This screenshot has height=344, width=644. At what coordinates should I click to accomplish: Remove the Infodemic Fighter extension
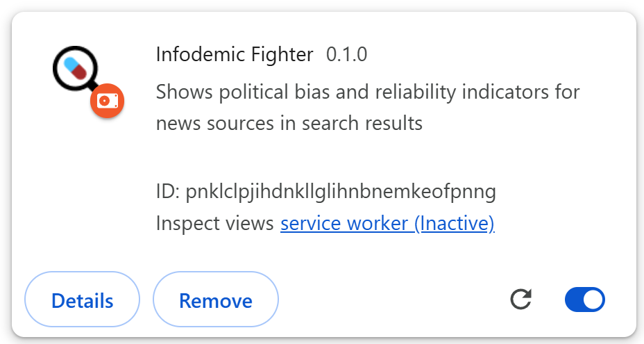(215, 301)
